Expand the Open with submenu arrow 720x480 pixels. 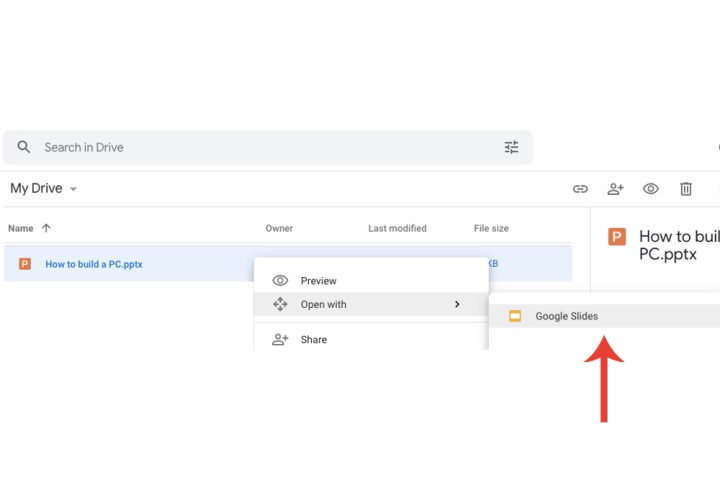pos(457,304)
